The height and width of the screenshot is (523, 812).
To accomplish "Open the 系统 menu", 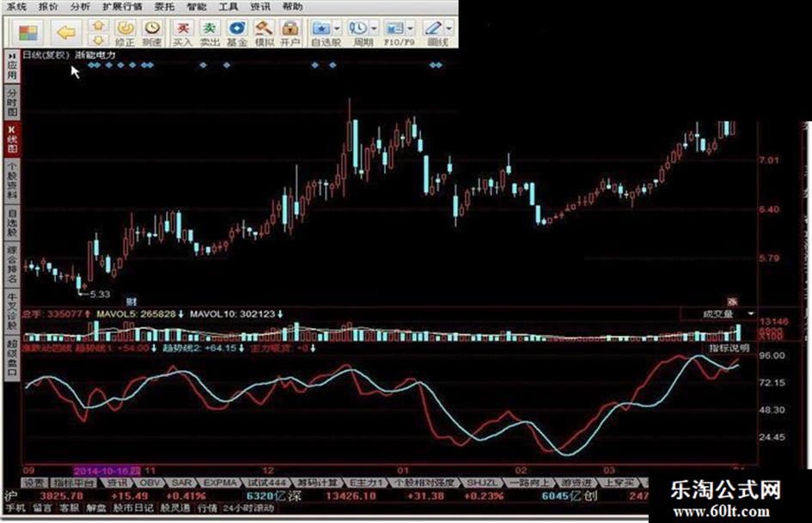I will pyautogui.click(x=15, y=7).
